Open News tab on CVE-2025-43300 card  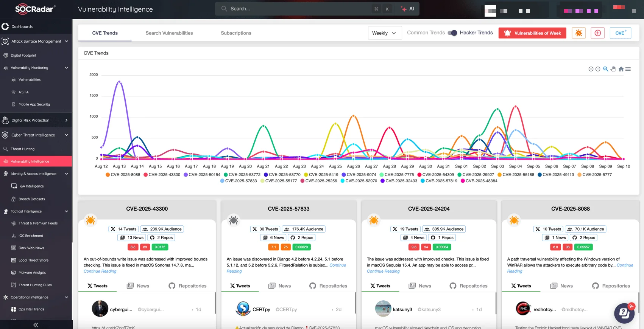[138, 286]
